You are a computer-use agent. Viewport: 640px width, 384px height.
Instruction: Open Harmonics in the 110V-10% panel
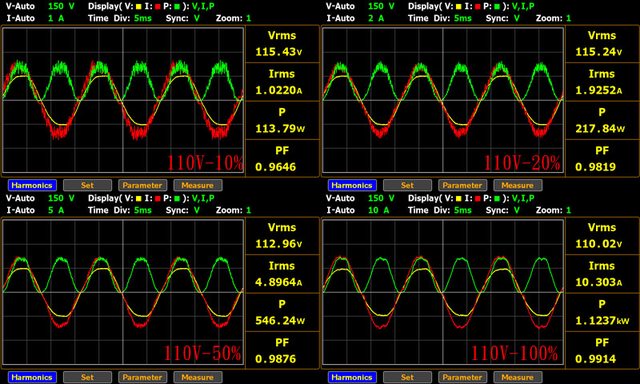tap(32, 185)
